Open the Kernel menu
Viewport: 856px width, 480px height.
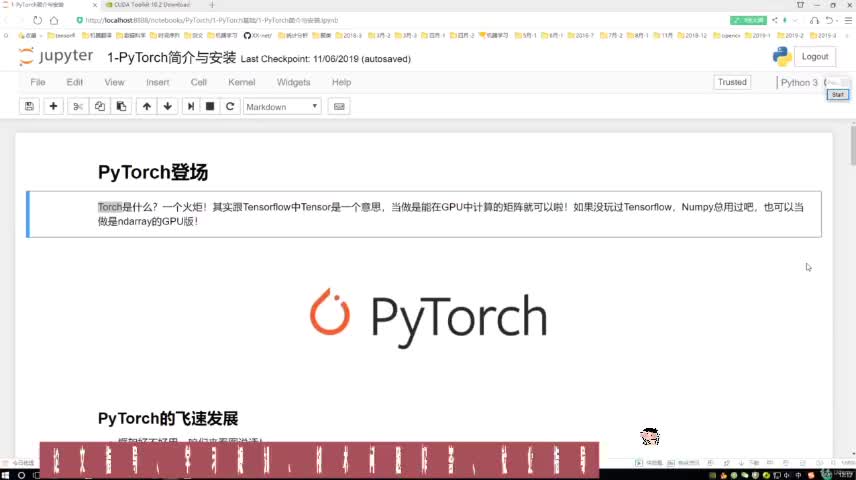click(241, 82)
